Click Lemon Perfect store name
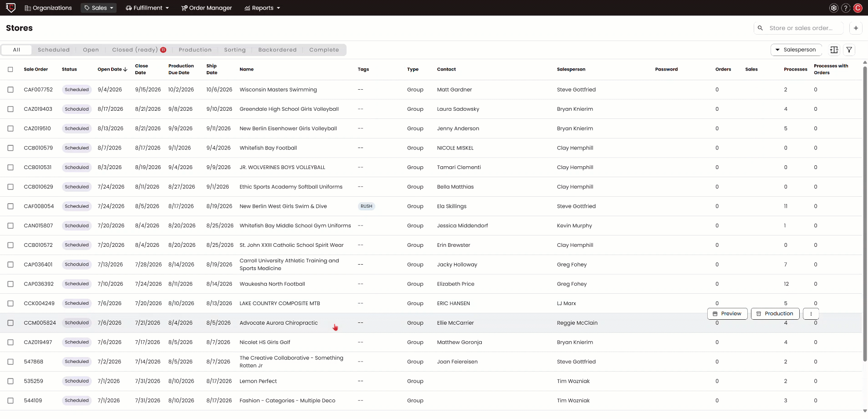This screenshot has height=419, width=868. (x=258, y=381)
